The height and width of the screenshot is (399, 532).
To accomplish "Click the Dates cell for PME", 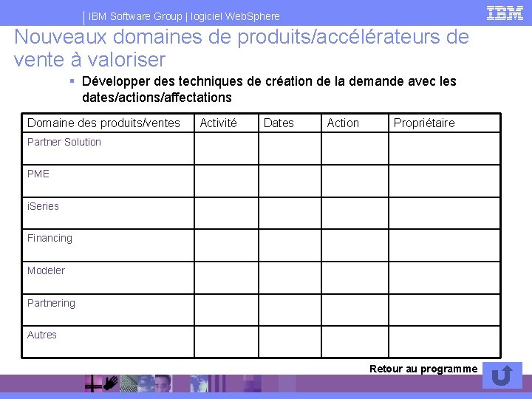I will point(290,181).
